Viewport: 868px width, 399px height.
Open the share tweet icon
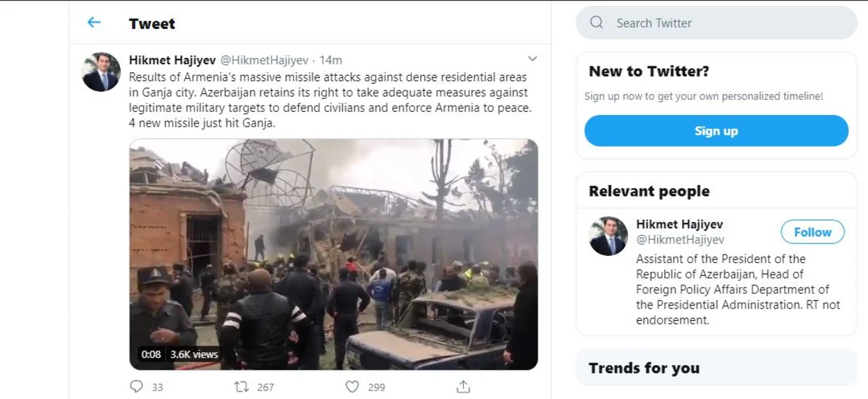click(463, 387)
